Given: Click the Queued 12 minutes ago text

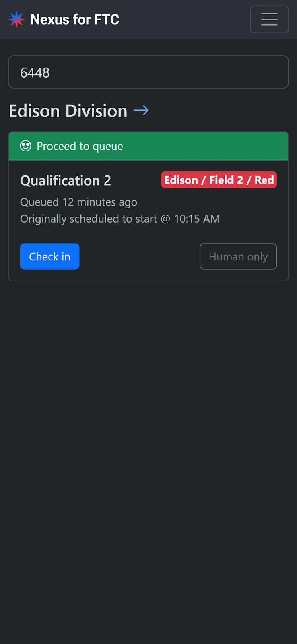Looking at the screenshot, I should coord(79,202).
